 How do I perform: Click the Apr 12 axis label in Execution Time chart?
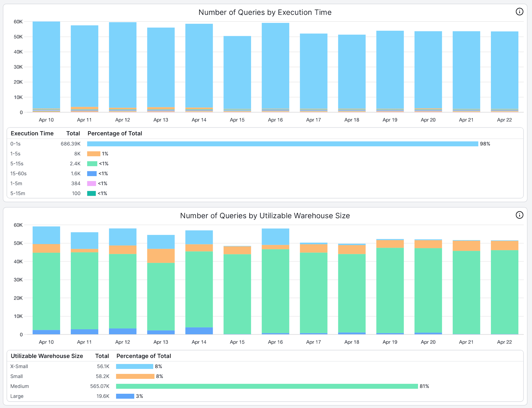[x=122, y=120]
